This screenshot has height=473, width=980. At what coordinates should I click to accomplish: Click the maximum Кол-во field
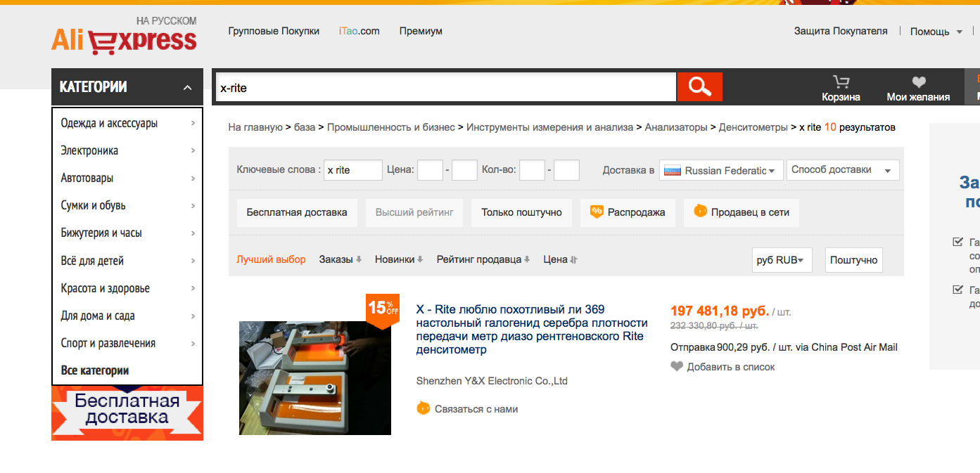(x=566, y=170)
